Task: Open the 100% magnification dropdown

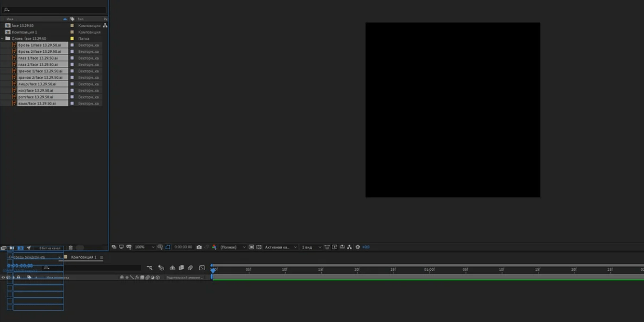Action: tap(144, 247)
